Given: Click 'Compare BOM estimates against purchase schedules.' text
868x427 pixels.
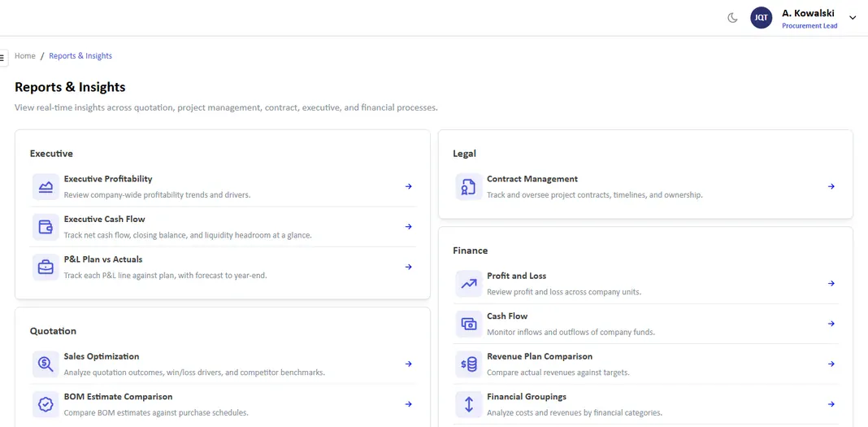Looking at the screenshot, I should (156, 413).
